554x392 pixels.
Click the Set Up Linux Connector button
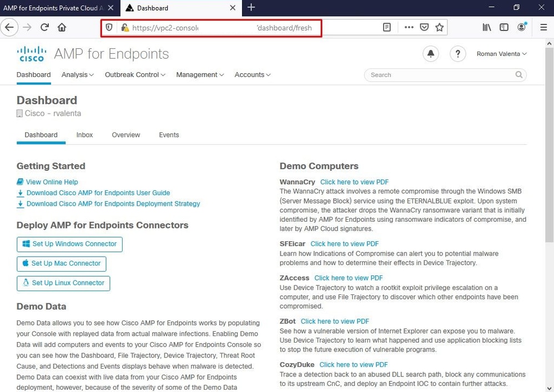63,283
